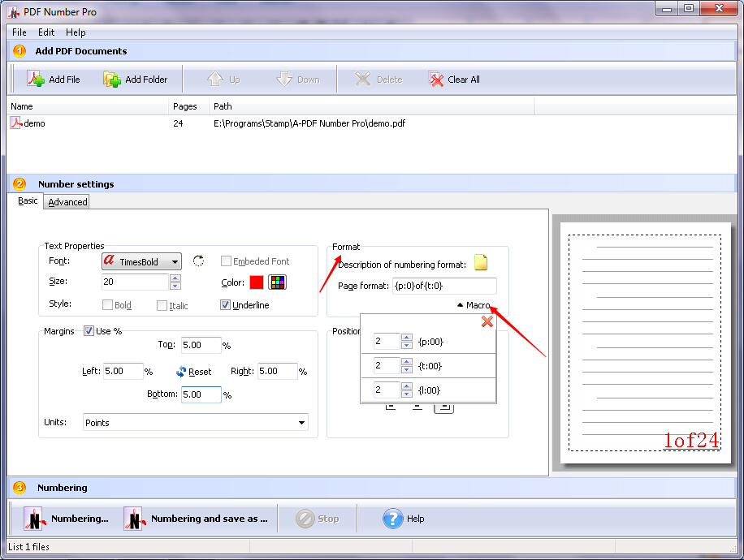Image resolution: width=744 pixels, height=560 pixels.
Task: Click the demo PDF file icon
Action: 16,123
